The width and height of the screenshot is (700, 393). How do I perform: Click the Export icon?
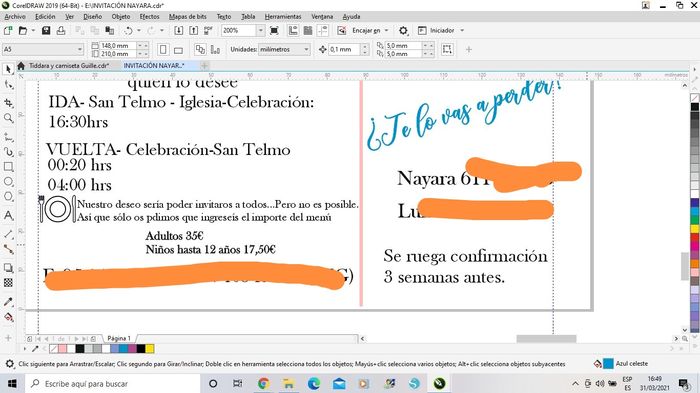(193, 30)
